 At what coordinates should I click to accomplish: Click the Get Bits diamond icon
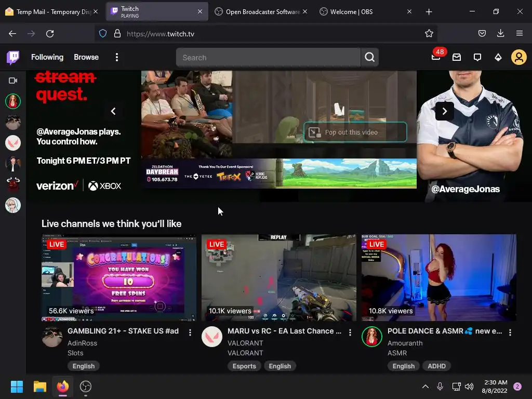click(x=498, y=57)
